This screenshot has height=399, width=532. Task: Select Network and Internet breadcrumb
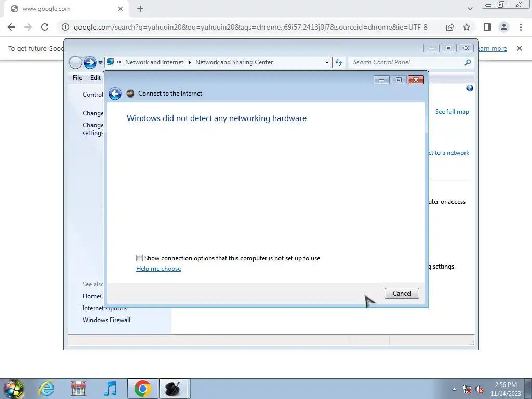click(154, 62)
